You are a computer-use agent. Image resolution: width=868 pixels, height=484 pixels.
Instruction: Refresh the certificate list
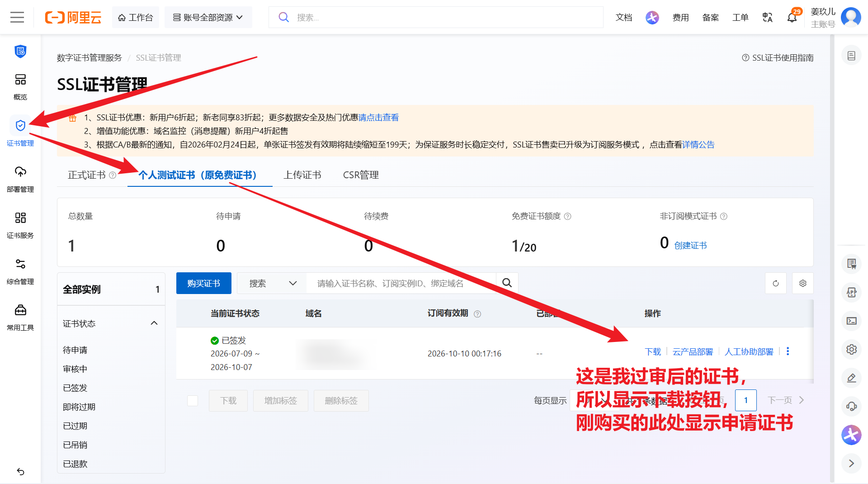[776, 283]
